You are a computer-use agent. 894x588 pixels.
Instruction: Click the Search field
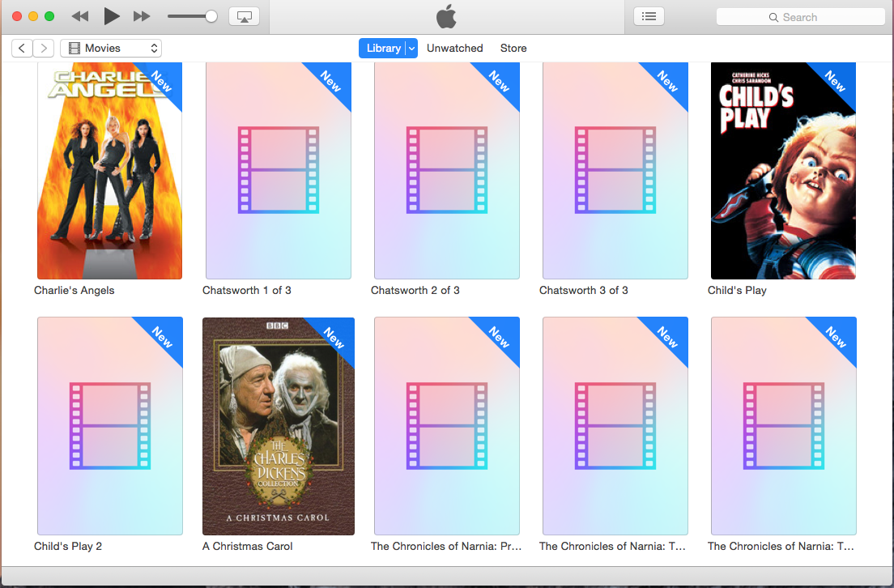click(x=800, y=17)
